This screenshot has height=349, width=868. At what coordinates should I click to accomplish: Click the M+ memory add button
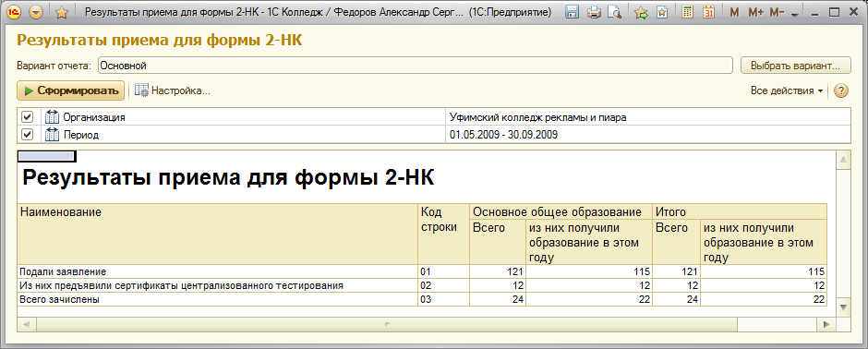[755, 12]
